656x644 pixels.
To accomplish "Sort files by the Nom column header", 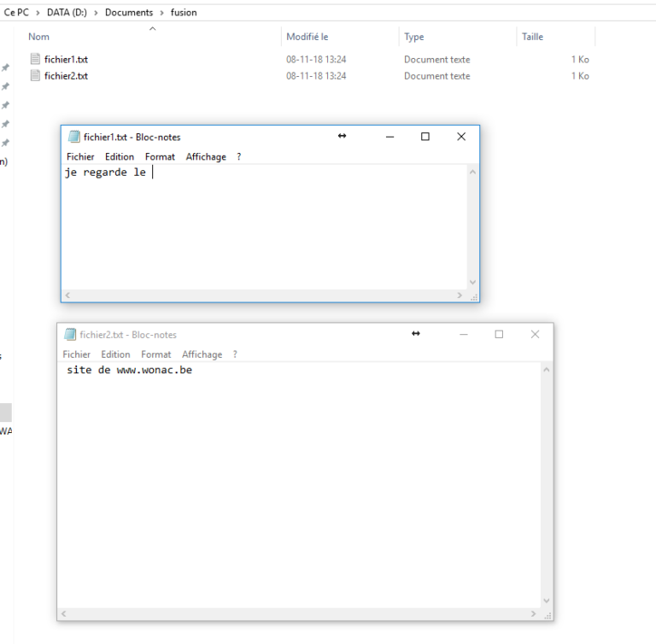I will tap(39, 37).
